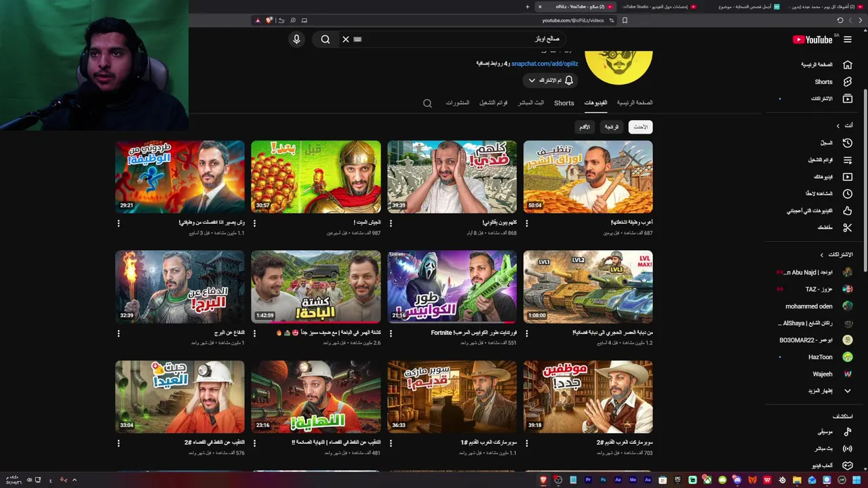Select the الرائجة (Popular) filter chip
Viewport: 868px width, 488px height.
(612, 127)
